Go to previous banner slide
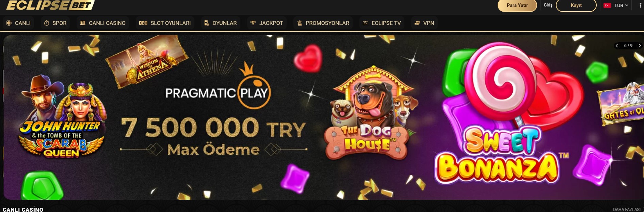 tap(617, 46)
